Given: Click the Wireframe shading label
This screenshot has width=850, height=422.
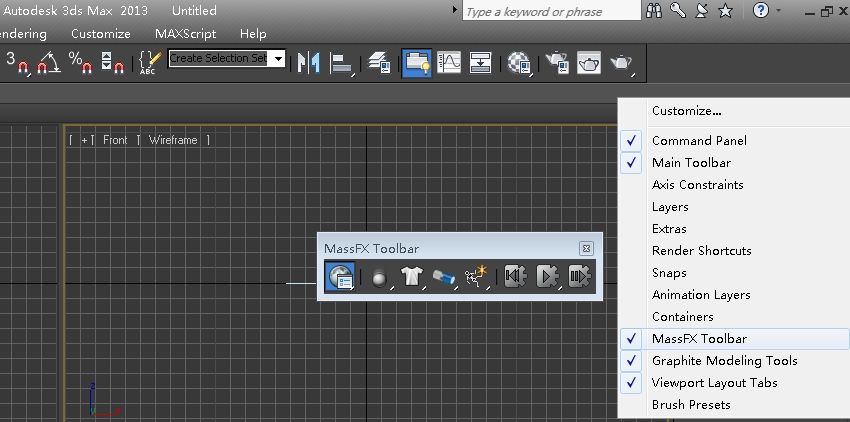Looking at the screenshot, I should point(173,140).
